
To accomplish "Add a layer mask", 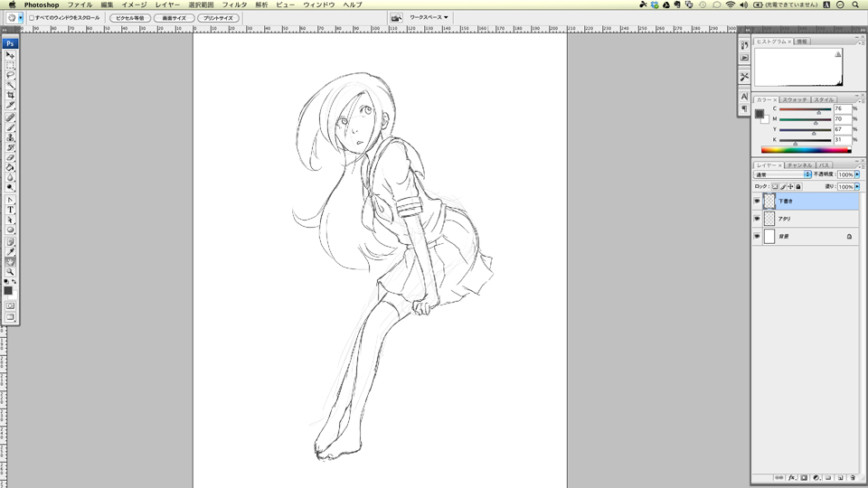I will [x=804, y=477].
